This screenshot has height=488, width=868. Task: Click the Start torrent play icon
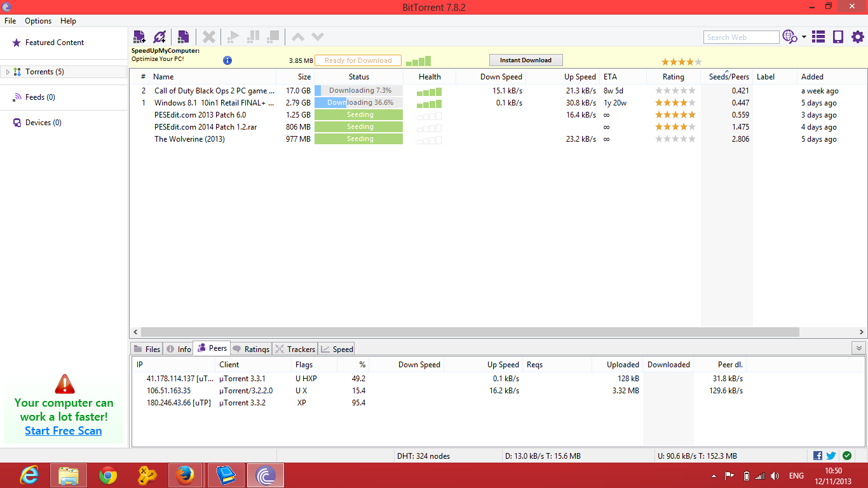pos(233,37)
